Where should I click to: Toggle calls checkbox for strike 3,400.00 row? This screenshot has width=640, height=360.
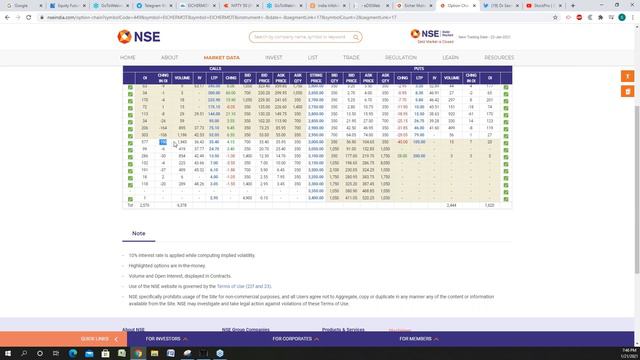[130, 199]
